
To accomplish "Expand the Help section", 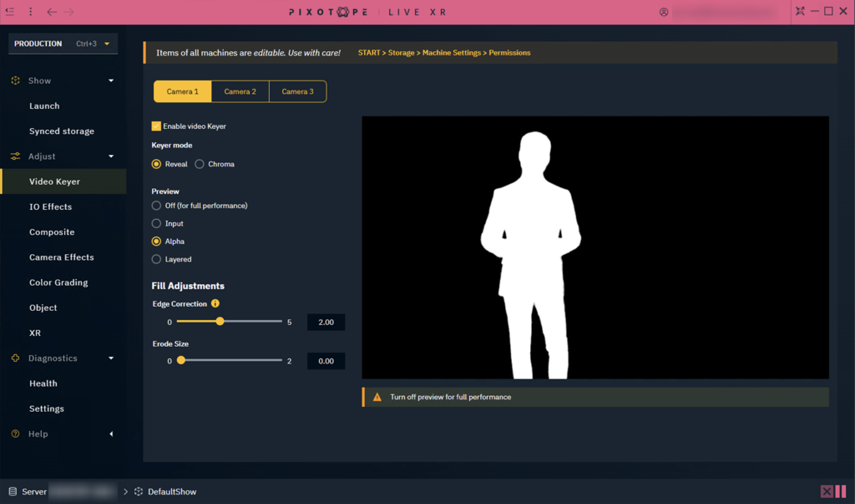I will point(111,434).
